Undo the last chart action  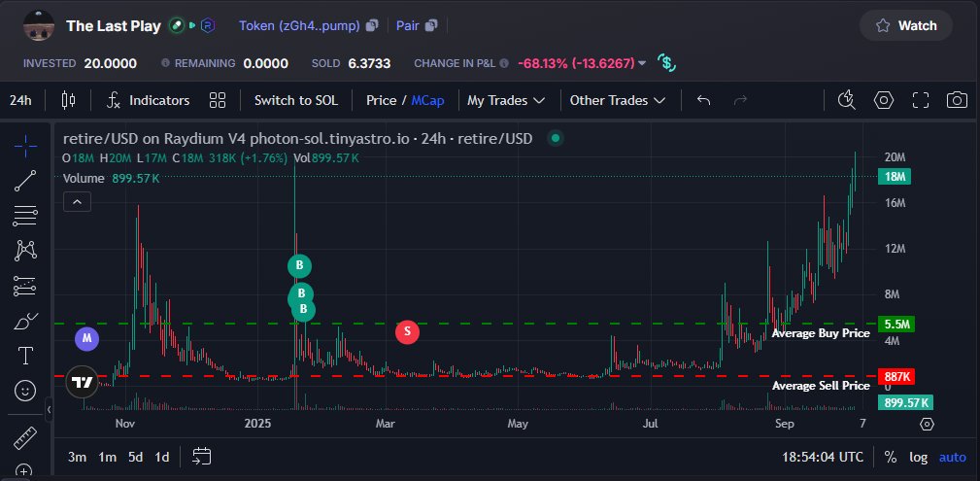704,100
